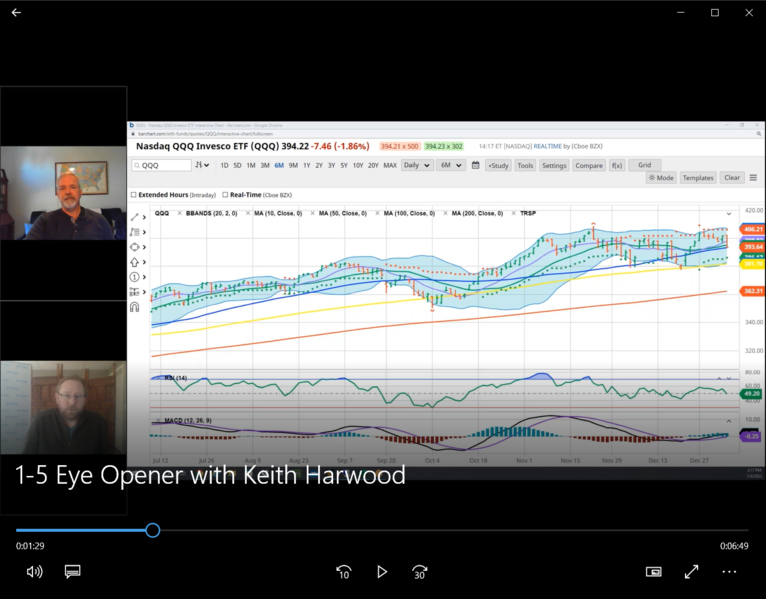This screenshot has height=599, width=766.
Task: Remove the BBANDS (20, 2, 0) study
Action: tap(180, 214)
